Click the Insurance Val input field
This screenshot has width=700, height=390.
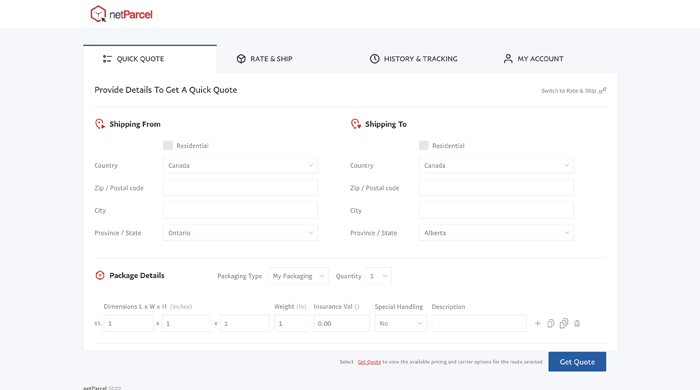[342, 324]
